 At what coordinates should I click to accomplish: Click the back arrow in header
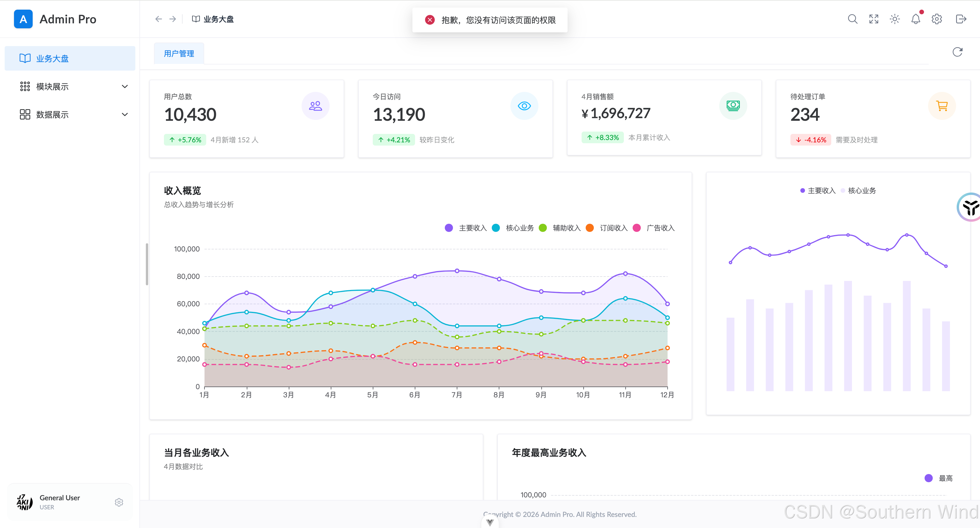[158, 19]
